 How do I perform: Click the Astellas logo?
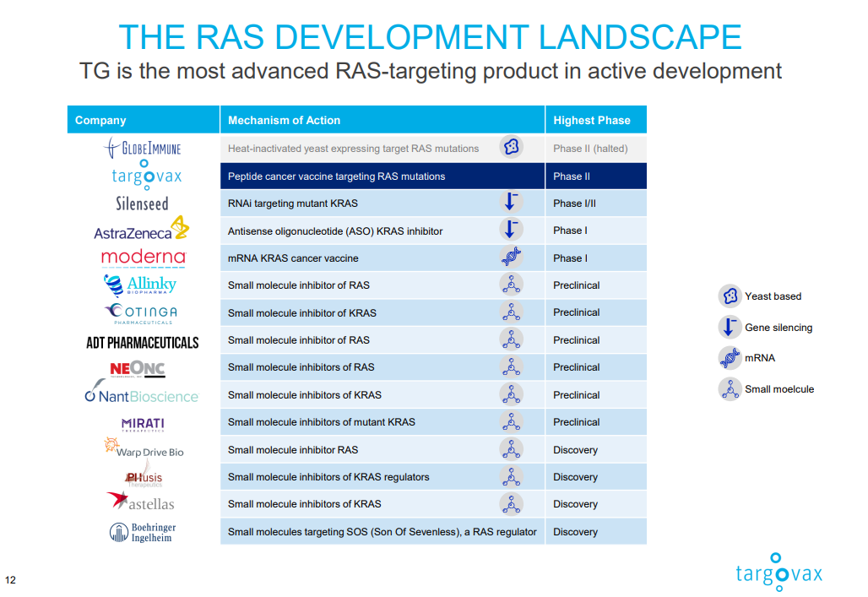click(141, 502)
